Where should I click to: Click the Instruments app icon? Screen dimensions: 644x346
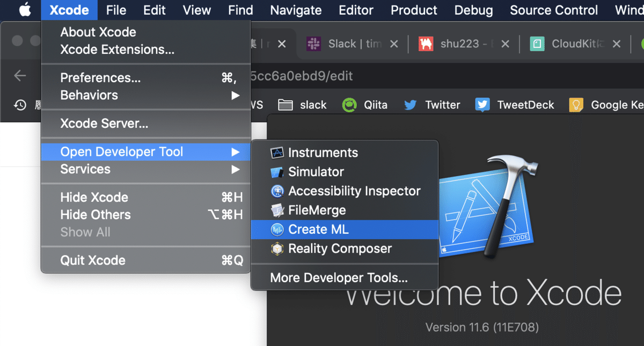coord(277,153)
